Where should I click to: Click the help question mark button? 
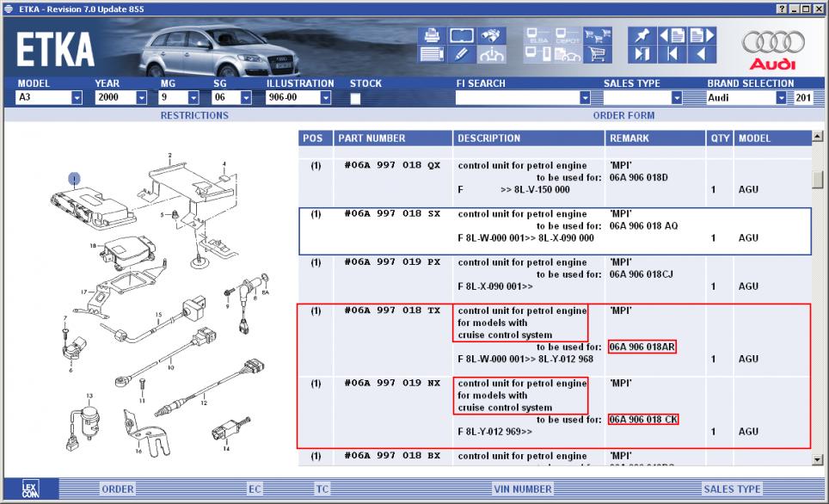pyautogui.click(x=782, y=9)
